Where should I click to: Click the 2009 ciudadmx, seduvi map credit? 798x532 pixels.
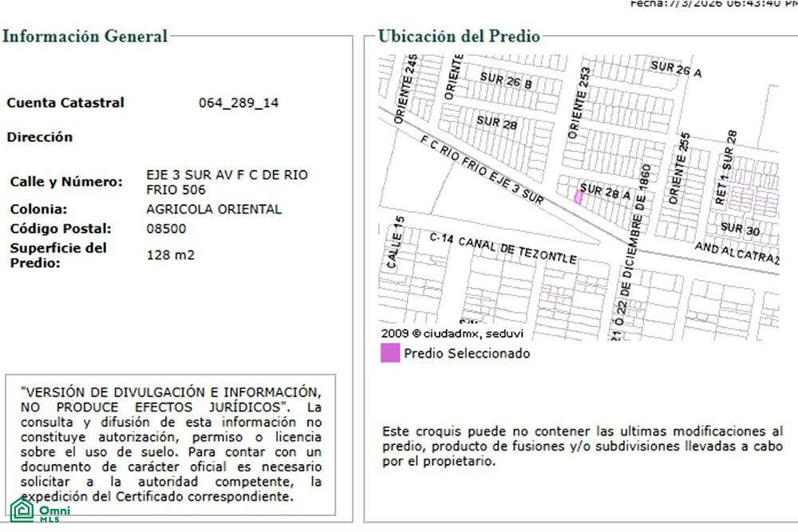[452, 333]
